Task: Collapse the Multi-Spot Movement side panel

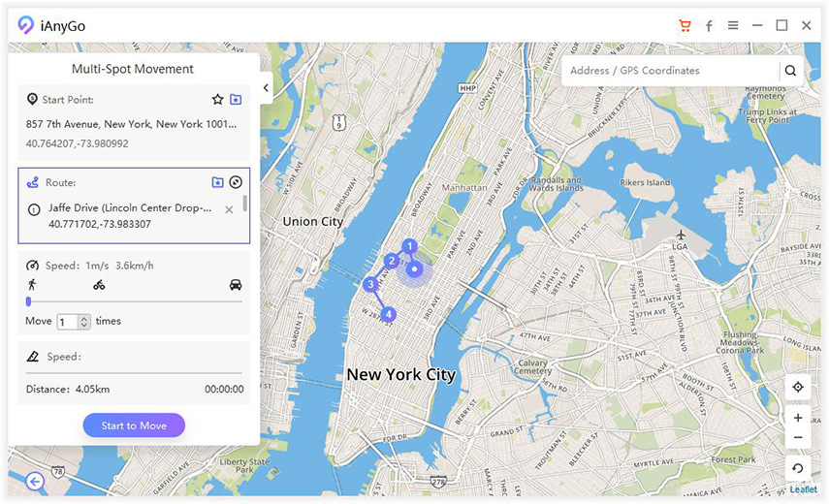Action: 266,87
